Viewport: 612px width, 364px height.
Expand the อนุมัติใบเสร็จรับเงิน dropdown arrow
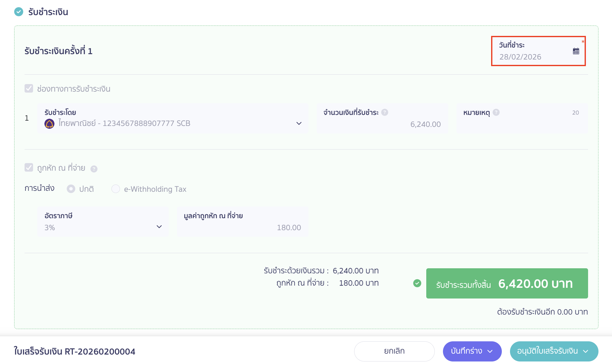[586, 351]
